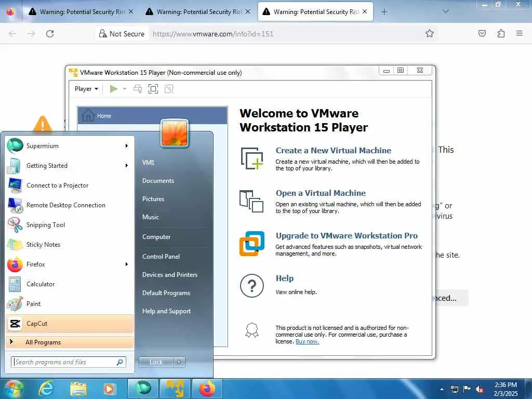532x399 pixels.
Task: Click the Search programs and files field
Action: 68,362
